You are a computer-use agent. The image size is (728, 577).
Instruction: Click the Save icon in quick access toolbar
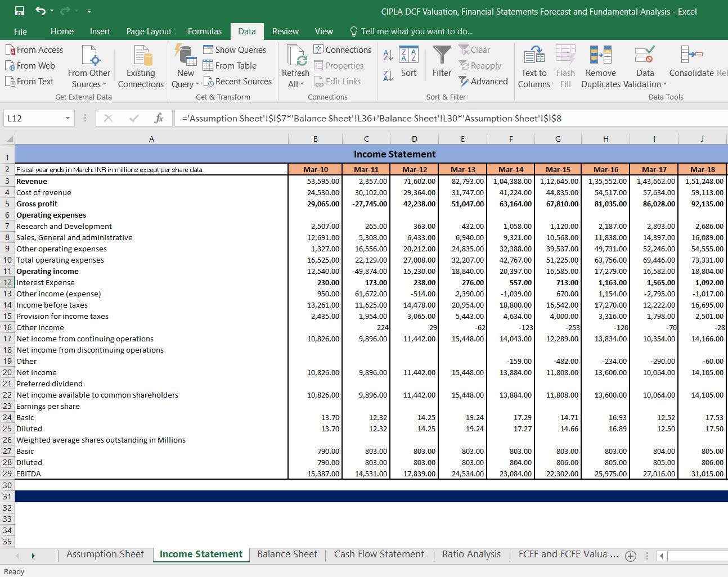[x=20, y=11]
